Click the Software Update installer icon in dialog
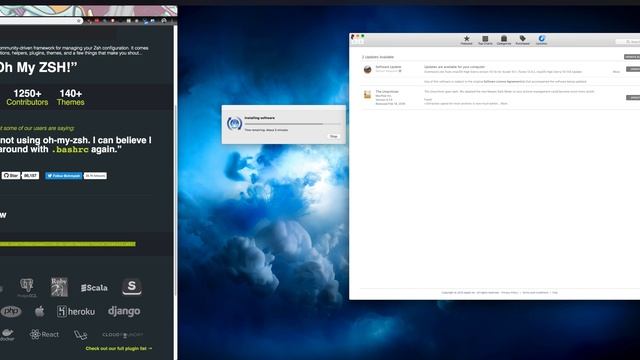640x360 pixels. (234, 123)
